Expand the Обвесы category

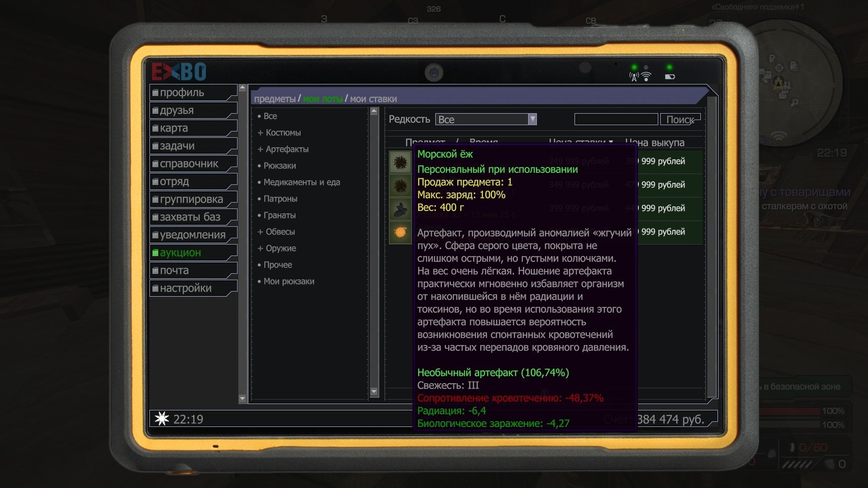tap(276, 232)
